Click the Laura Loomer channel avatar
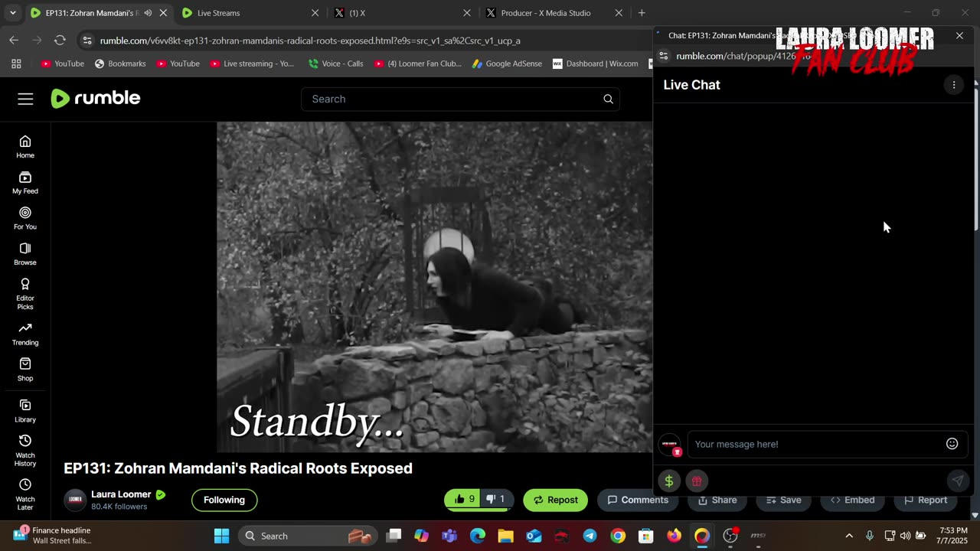 [x=75, y=500]
